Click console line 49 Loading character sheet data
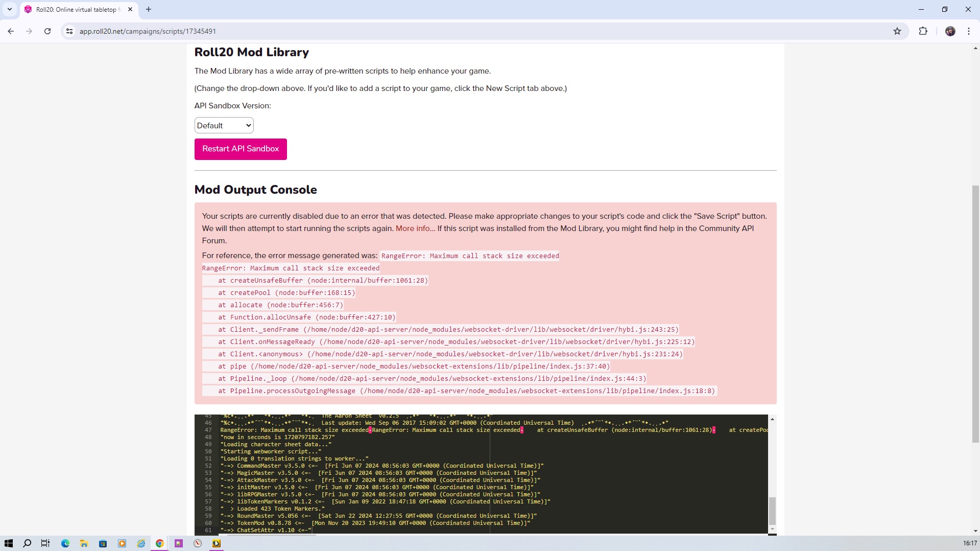The image size is (980, 551). point(276,444)
